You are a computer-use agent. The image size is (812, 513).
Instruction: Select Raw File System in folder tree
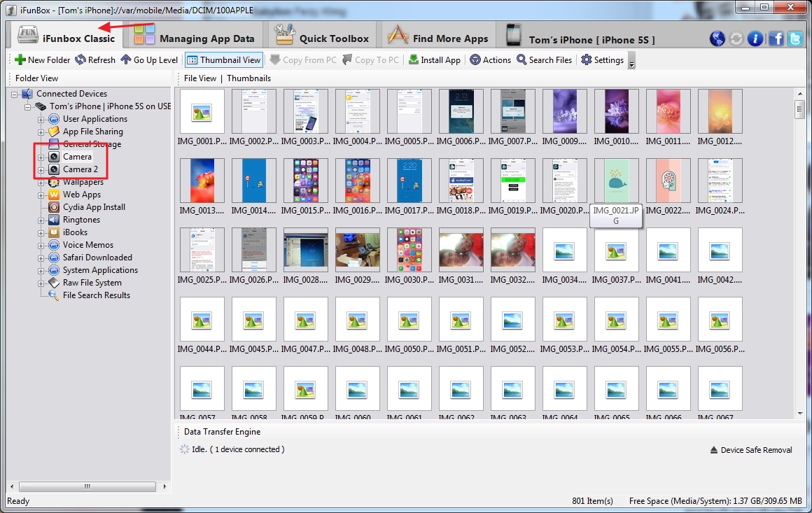92,283
